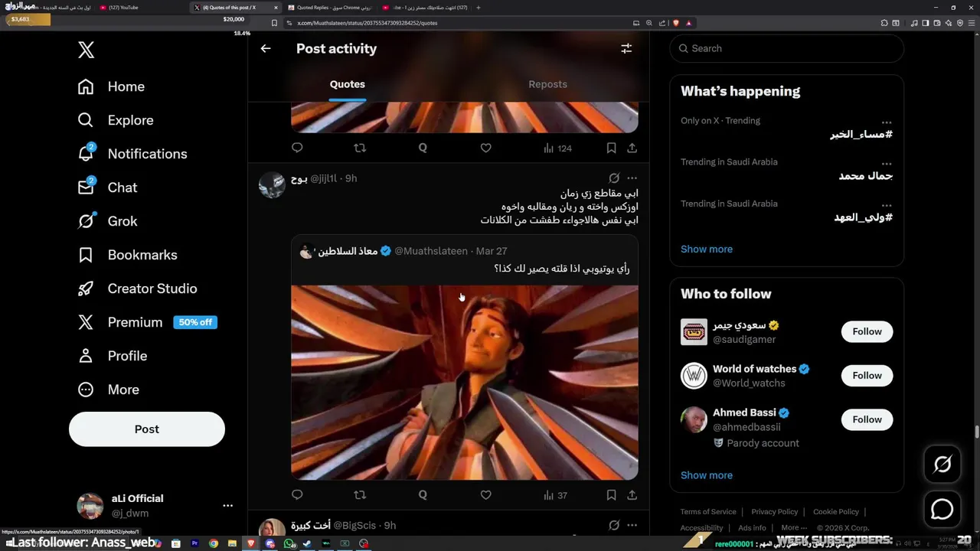This screenshot has width=980, height=551.
Task: Open the Flynn Rider knives image
Action: pos(464,382)
